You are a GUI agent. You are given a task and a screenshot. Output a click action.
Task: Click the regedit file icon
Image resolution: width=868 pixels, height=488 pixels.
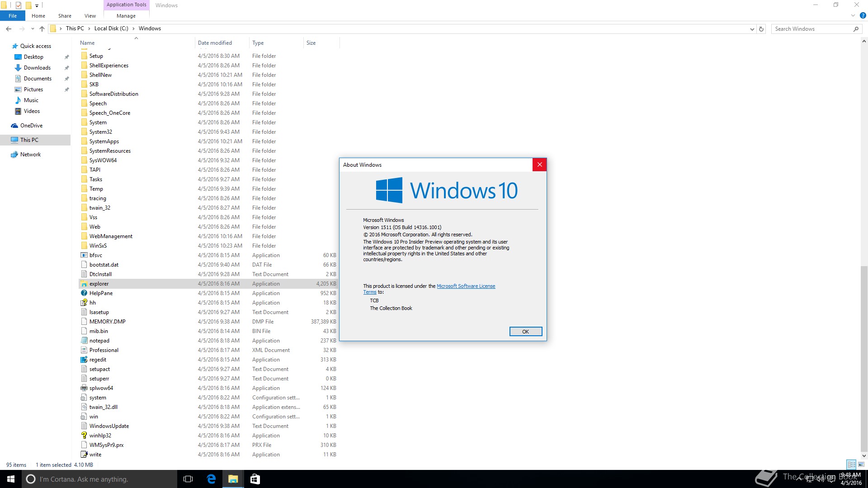[84, 360]
